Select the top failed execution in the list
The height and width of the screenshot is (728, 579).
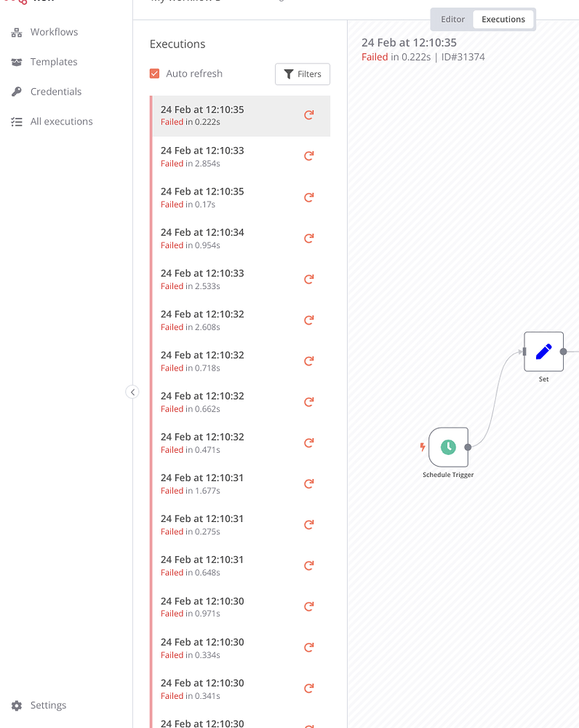pos(218,115)
